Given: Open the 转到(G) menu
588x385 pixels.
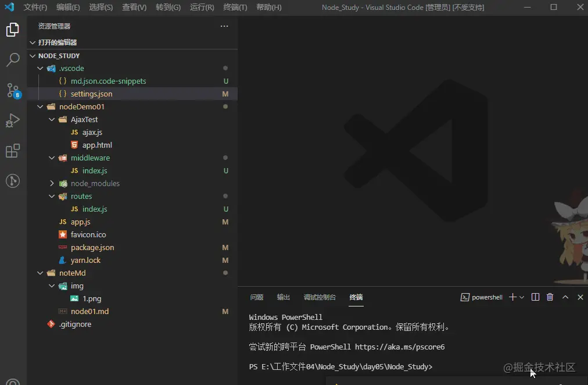Looking at the screenshot, I should pyautogui.click(x=168, y=7).
